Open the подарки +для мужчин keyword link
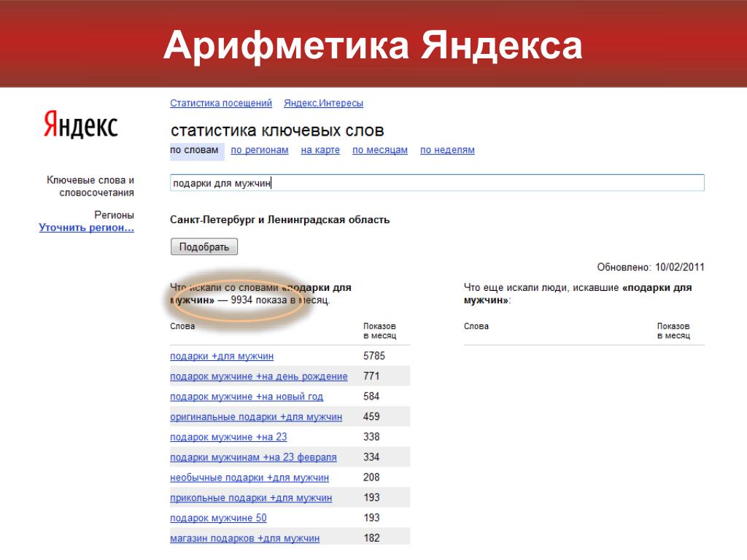The width and height of the screenshot is (747, 560). pos(222,356)
